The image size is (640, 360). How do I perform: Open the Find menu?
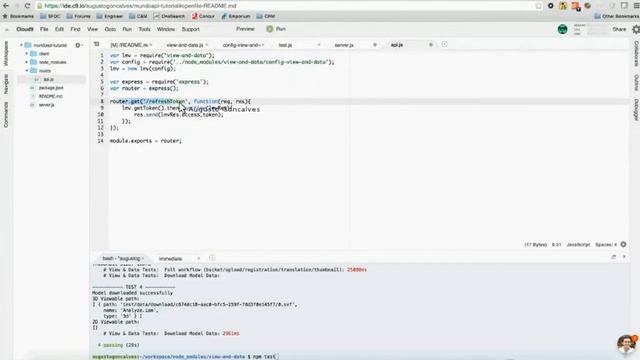[x=75, y=29]
